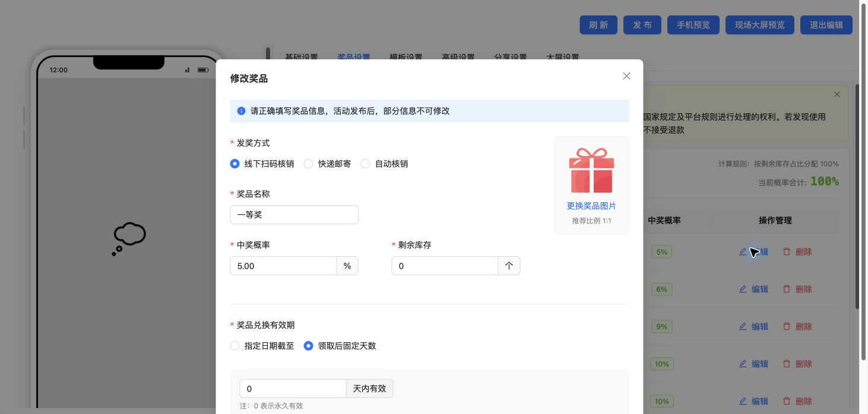Image resolution: width=868 pixels, height=414 pixels.
Task: Open 手机预览 preview
Action: 693,25
